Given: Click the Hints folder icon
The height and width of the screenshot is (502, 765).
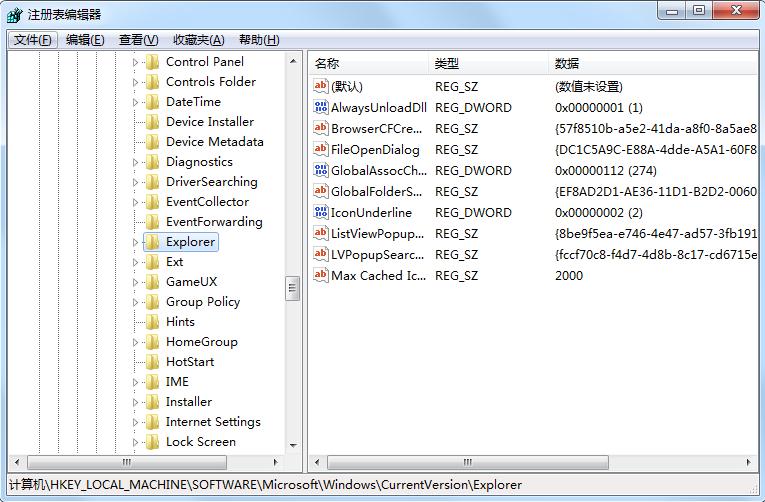Looking at the screenshot, I should (x=153, y=322).
